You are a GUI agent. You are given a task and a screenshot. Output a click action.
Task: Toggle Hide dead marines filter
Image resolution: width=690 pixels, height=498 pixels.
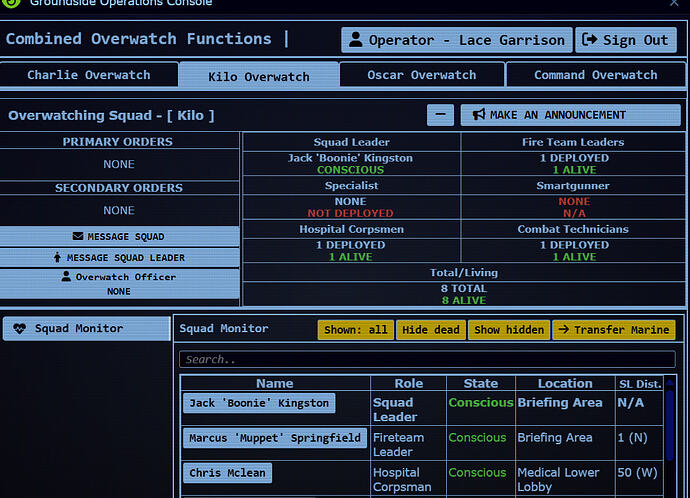(430, 330)
